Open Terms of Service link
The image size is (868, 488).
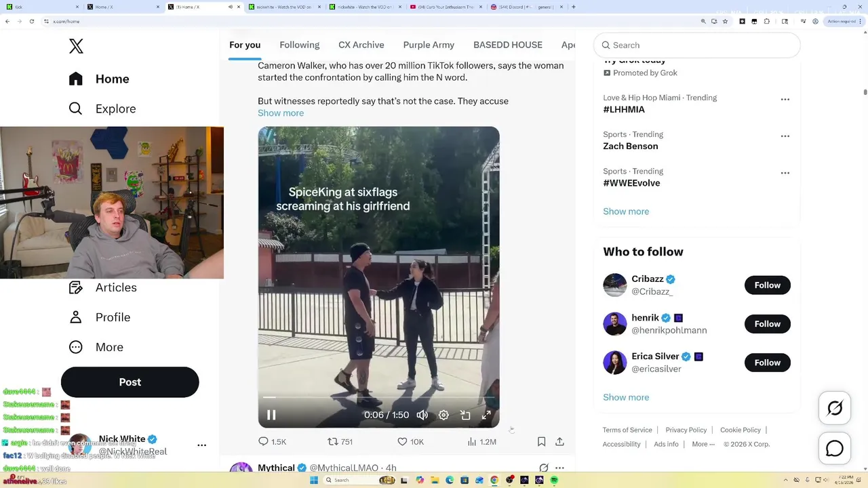coord(627,430)
